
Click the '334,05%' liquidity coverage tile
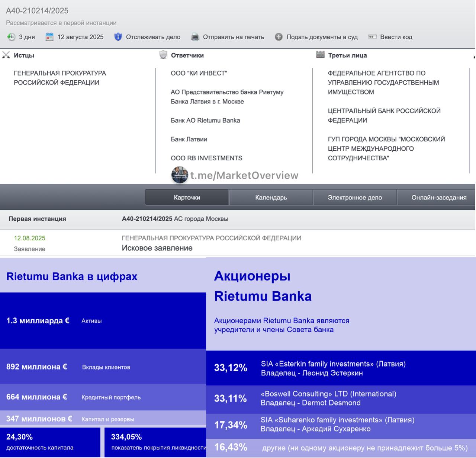(x=155, y=442)
